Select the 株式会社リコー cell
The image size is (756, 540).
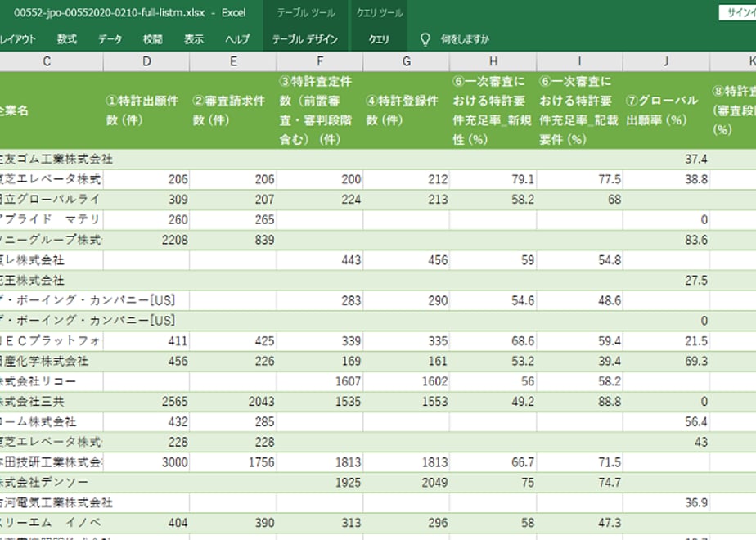[x=52, y=382]
